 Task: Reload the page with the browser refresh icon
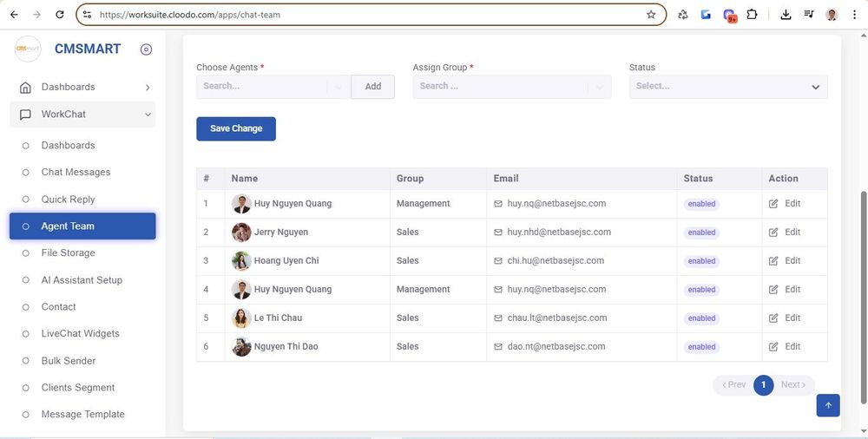pyautogui.click(x=59, y=15)
